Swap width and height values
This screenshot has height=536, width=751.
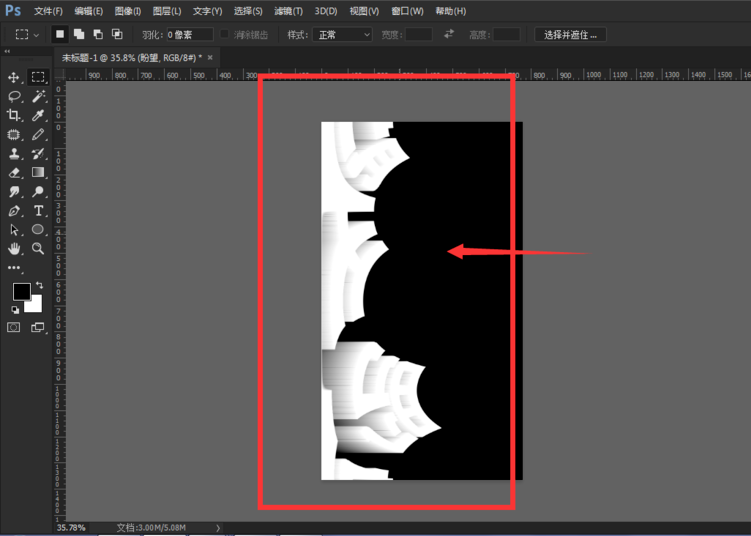(449, 34)
